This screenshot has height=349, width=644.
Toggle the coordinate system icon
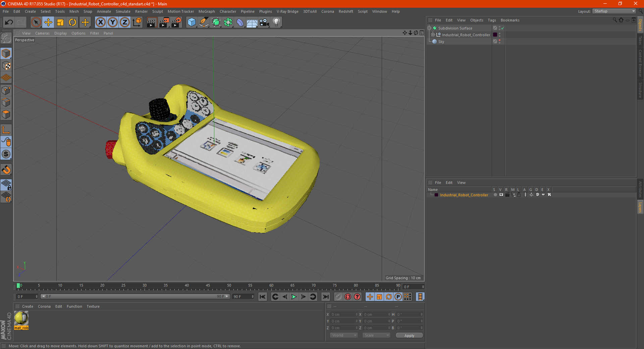click(x=137, y=22)
